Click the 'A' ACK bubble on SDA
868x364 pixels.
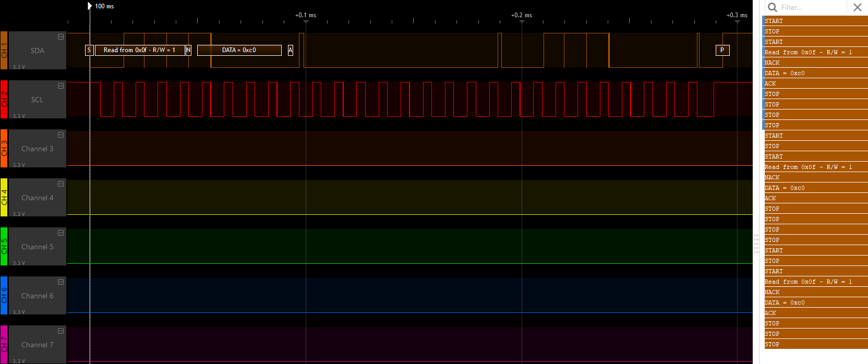(291, 50)
